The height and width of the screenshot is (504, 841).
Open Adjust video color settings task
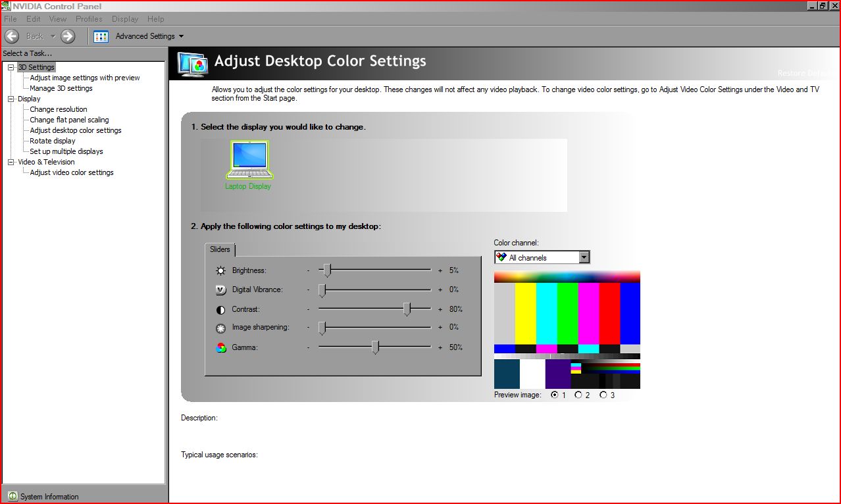tap(72, 172)
